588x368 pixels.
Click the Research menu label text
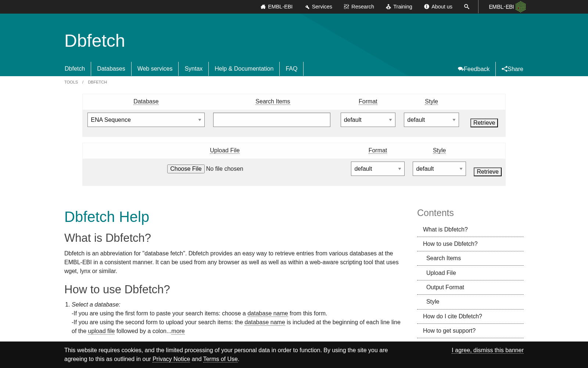coord(363,7)
